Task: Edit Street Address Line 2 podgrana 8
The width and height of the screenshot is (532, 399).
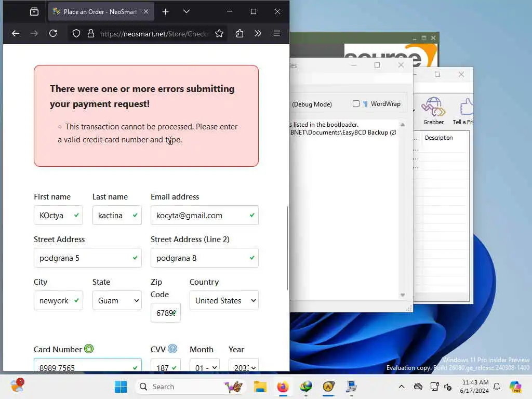Action: [205, 258]
